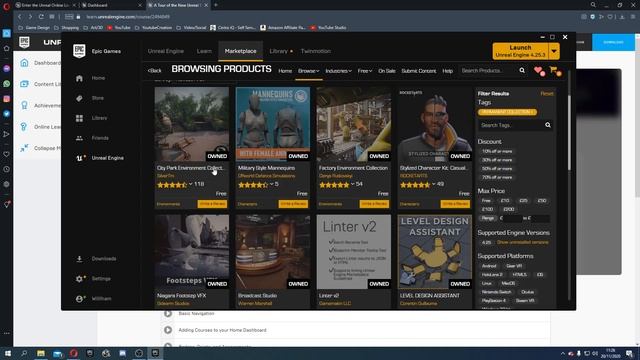Toggle 70% off or more discount filter

click(497, 178)
